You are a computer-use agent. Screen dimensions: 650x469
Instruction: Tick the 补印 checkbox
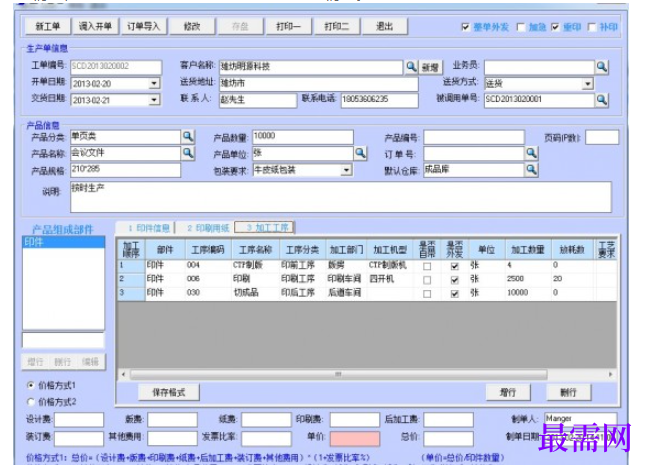pos(592,27)
